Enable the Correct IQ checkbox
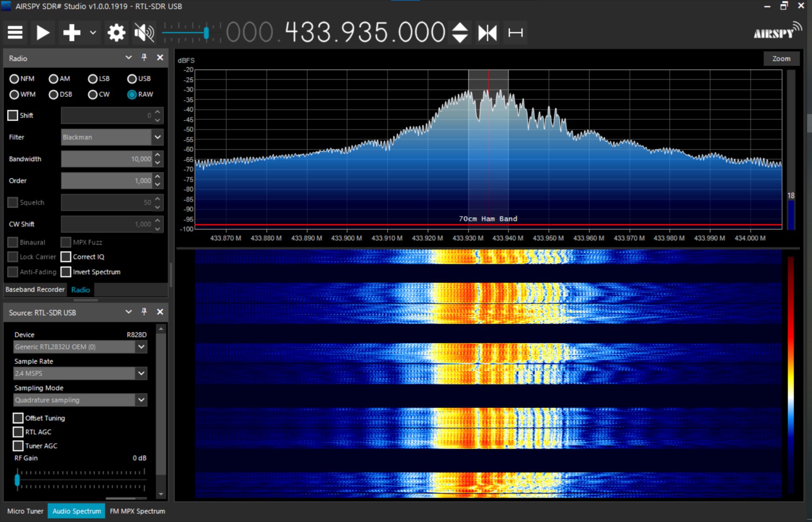Screen dimensions: 812x522 pyautogui.click(x=66, y=257)
